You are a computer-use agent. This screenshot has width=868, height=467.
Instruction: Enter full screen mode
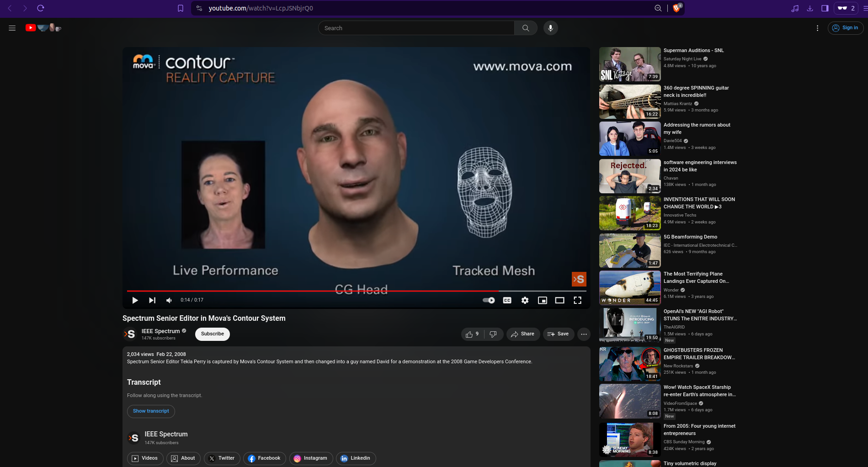tap(577, 300)
